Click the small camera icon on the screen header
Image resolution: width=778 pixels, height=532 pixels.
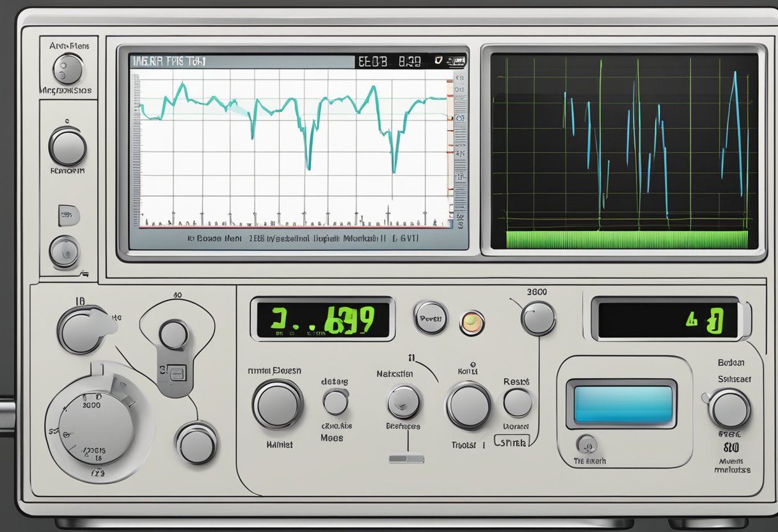tap(456, 61)
